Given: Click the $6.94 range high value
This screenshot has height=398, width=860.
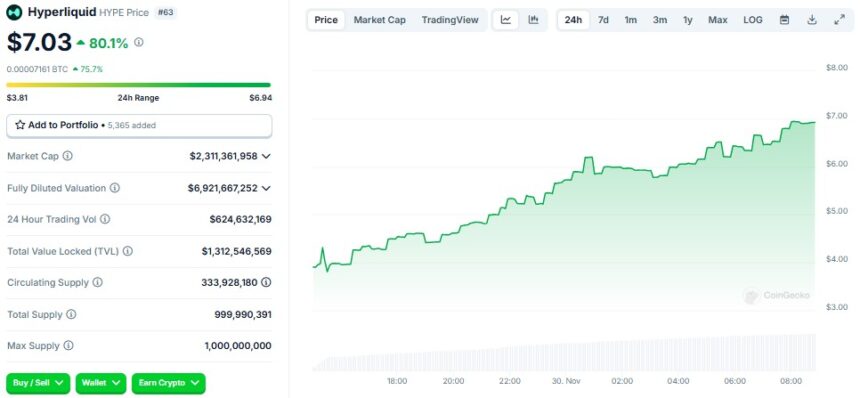Looking at the screenshot, I should coord(261,98).
